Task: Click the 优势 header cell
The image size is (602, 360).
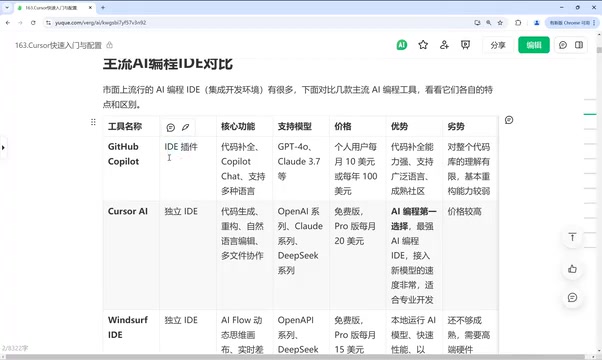Action: point(413,126)
